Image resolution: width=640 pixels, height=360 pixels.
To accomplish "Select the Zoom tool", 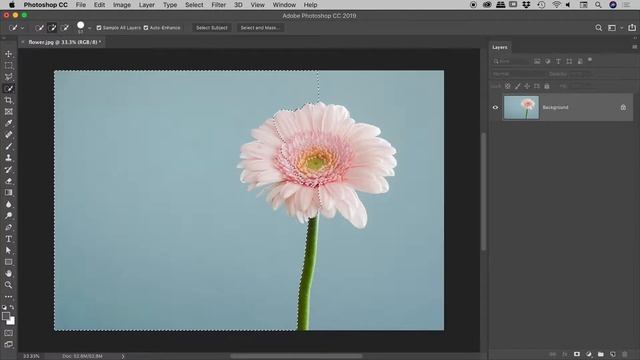I will tap(9, 285).
